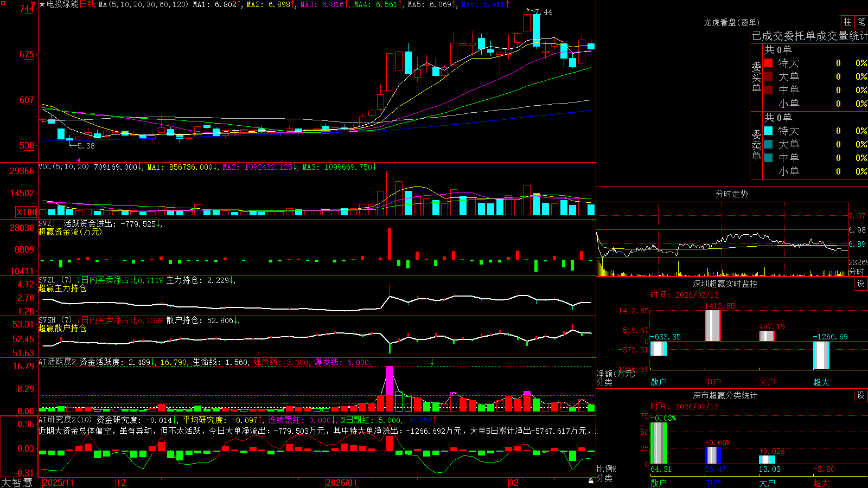Click the 2026/01 date marker on timeline

click(342, 483)
